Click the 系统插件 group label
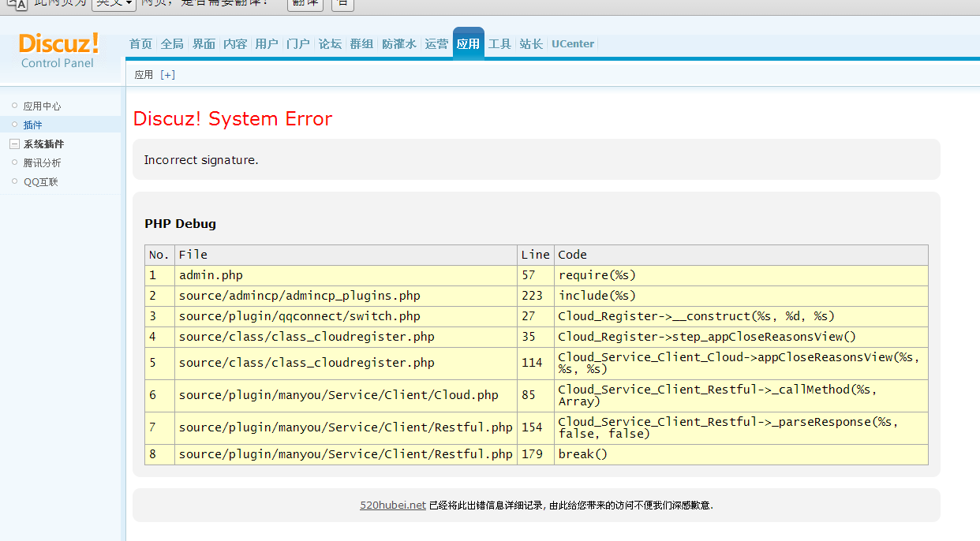This screenshot has height=541, width=980. [44, 144]
